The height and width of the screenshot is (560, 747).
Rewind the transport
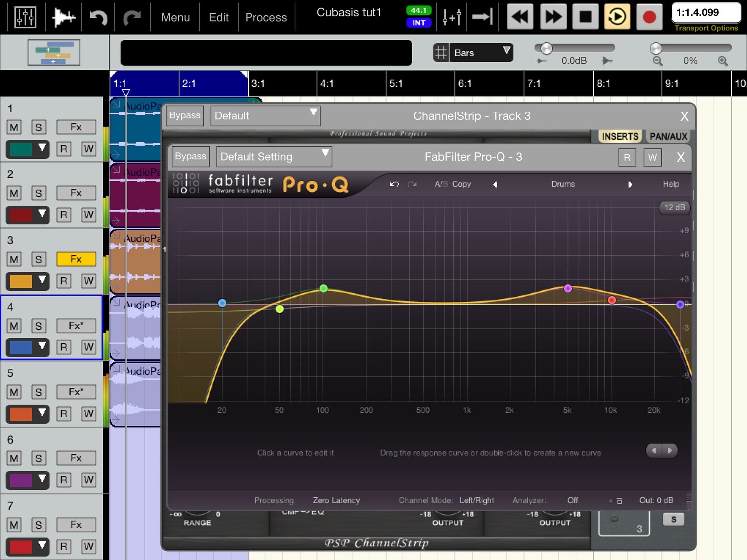click(520, 17)
